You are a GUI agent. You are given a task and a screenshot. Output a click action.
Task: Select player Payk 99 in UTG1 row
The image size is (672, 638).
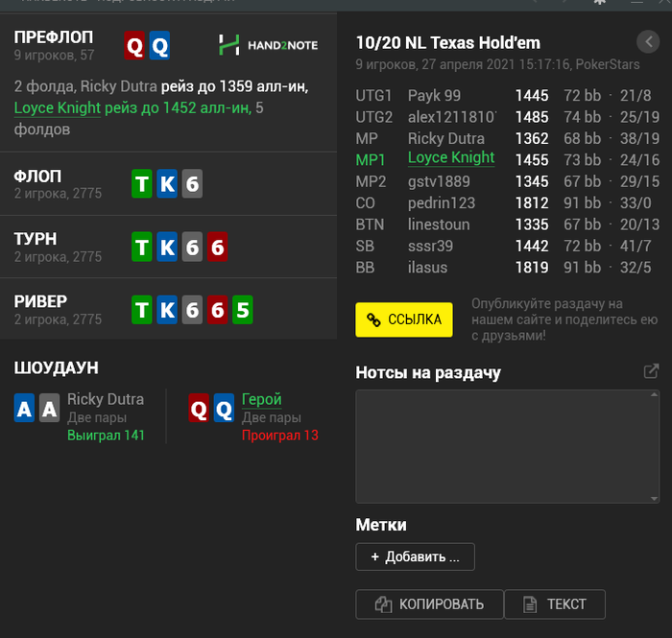[x=434, y=96]
